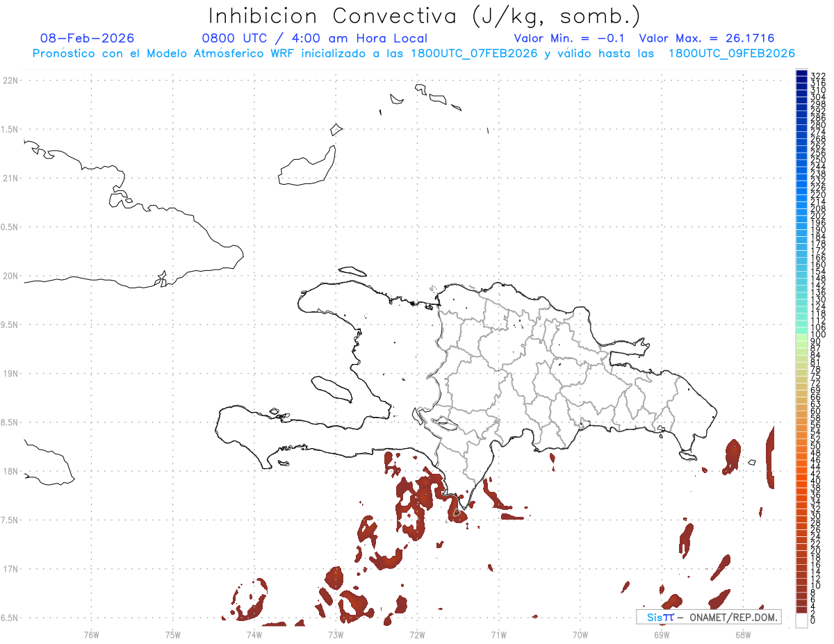This screenshot has height=644, width=834.
Task: Select the dark navy swatch beside 322
Action: 802,74
